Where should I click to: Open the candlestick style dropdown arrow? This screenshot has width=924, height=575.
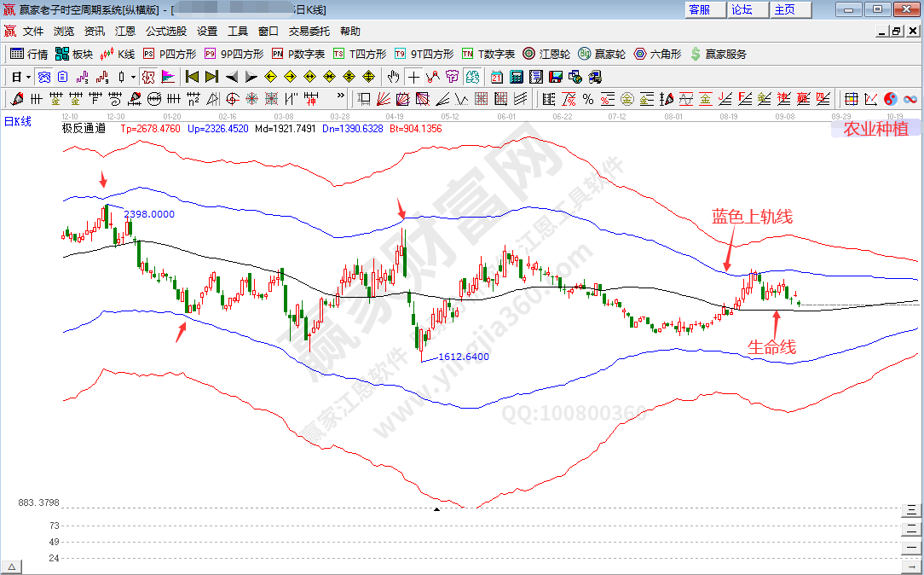point(133,77)
